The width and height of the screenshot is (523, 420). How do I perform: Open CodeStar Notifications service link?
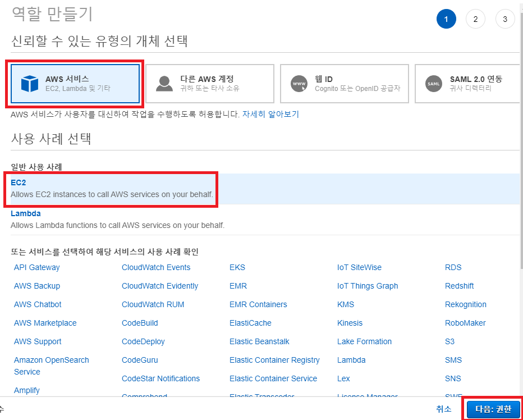(160, 378)
